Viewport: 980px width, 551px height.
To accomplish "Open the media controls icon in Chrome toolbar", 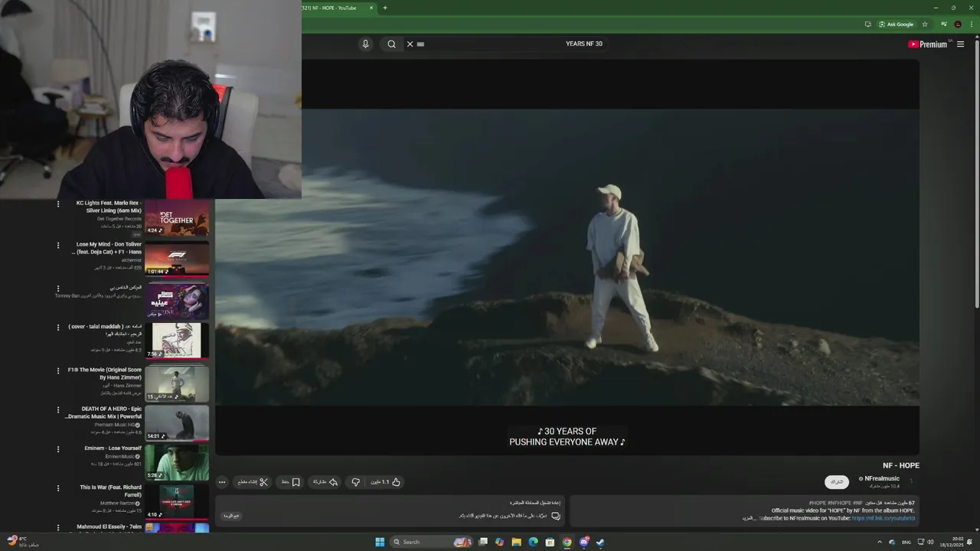I will [x=944, y=24].
